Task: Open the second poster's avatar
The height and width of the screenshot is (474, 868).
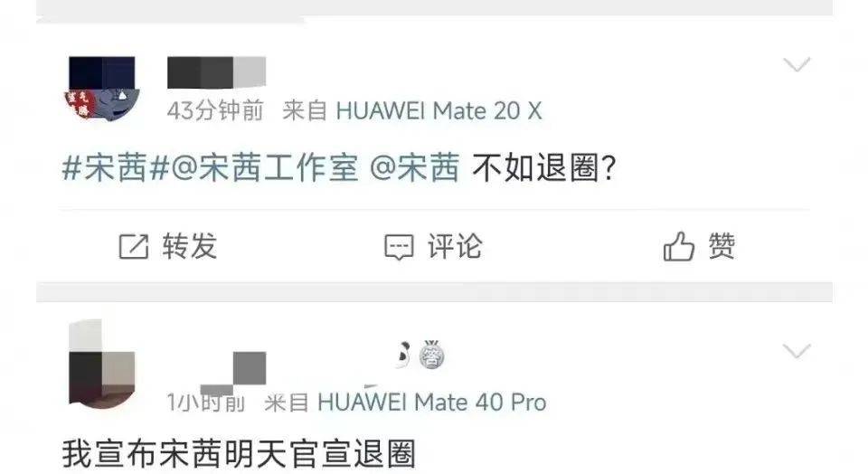Action: pyautogui.click(x=102, y=364)
